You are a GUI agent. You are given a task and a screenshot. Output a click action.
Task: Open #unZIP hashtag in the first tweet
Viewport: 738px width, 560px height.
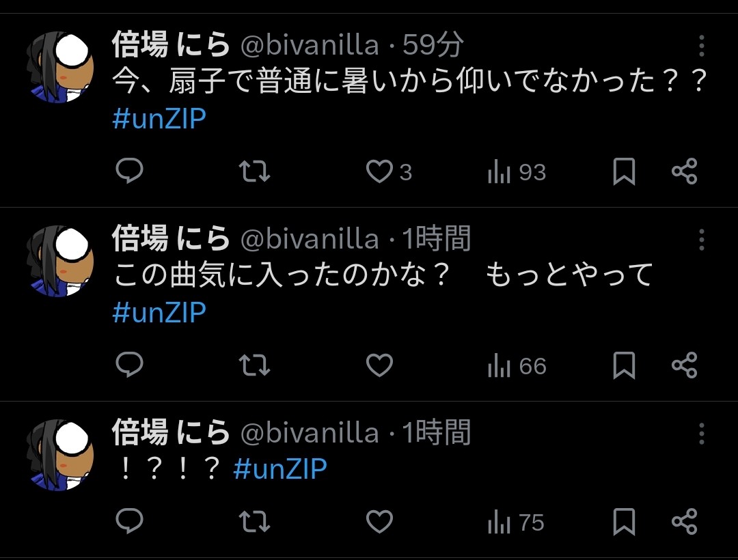(159, 120)
